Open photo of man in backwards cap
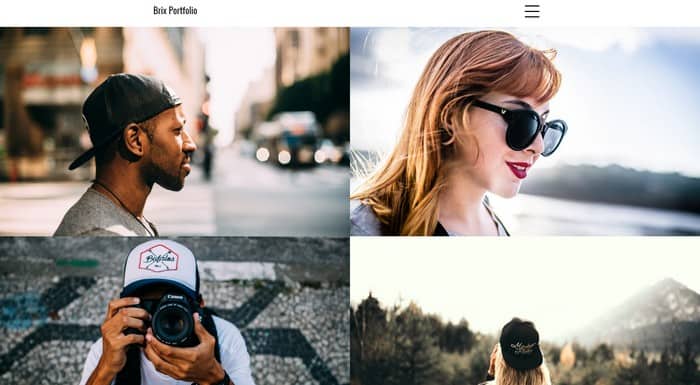 (x=175, y=131)
